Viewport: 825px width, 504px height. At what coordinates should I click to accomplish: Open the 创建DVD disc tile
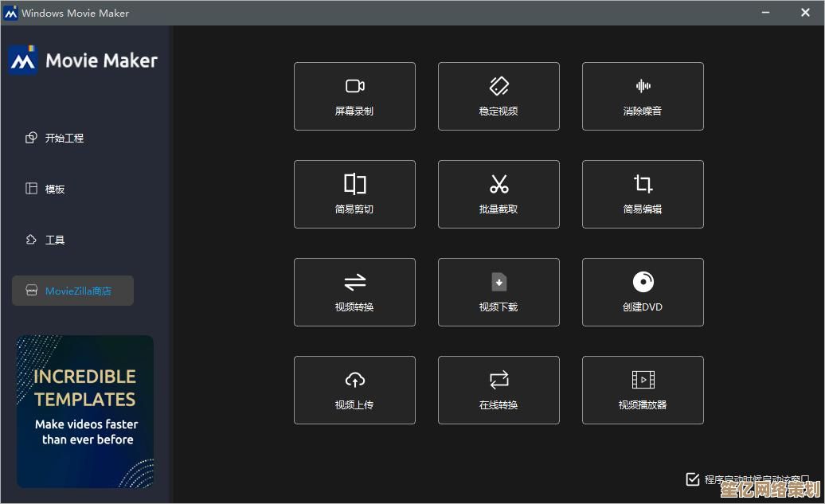[643, 292]
